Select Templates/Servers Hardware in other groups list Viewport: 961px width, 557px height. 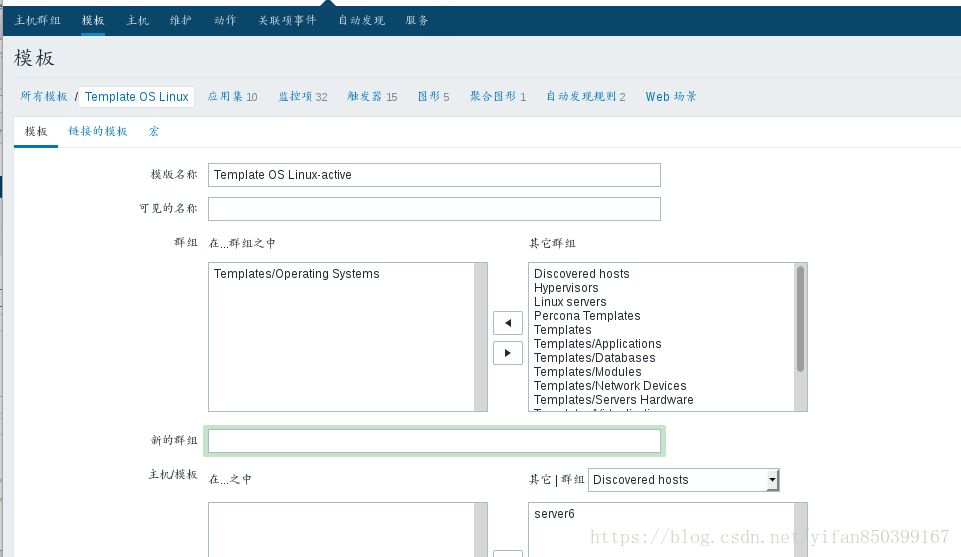613,401
